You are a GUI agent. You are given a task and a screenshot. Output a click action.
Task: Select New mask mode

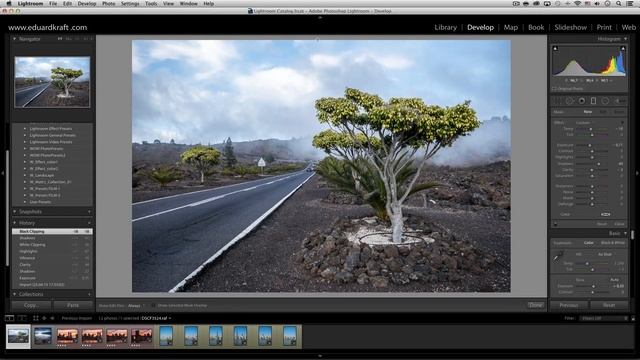[588, 112]
